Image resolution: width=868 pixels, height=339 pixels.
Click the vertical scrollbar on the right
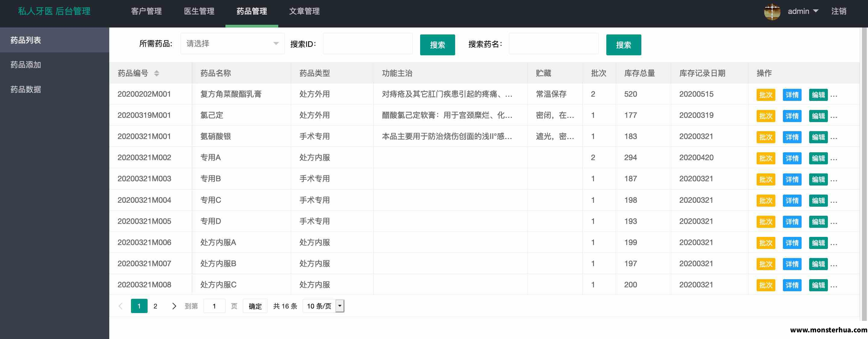pyautogui.click(x=864, y=174)
